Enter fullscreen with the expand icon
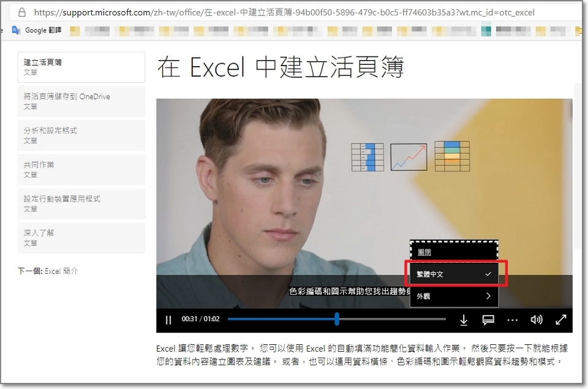588x389 pixels. click(560, 320)
